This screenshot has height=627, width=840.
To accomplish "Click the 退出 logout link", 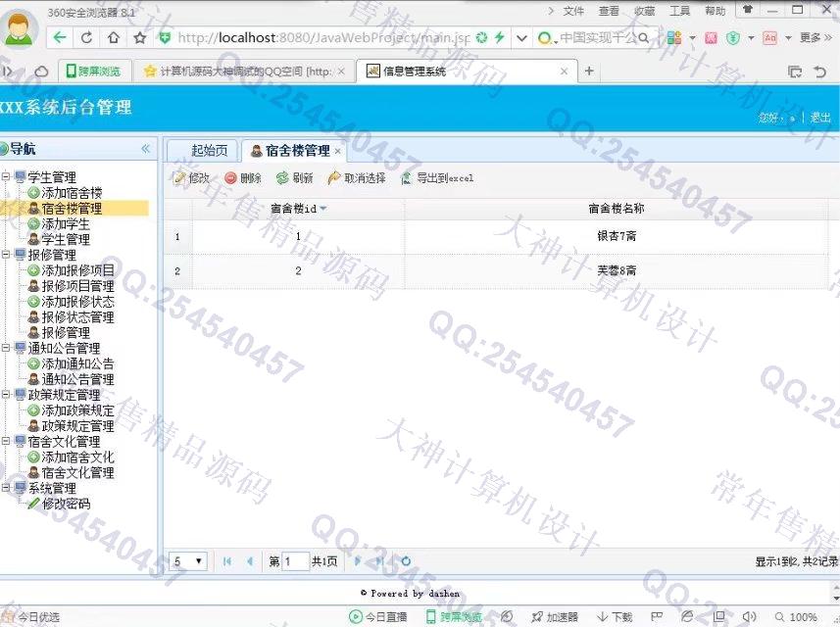I will pos(819,117).
